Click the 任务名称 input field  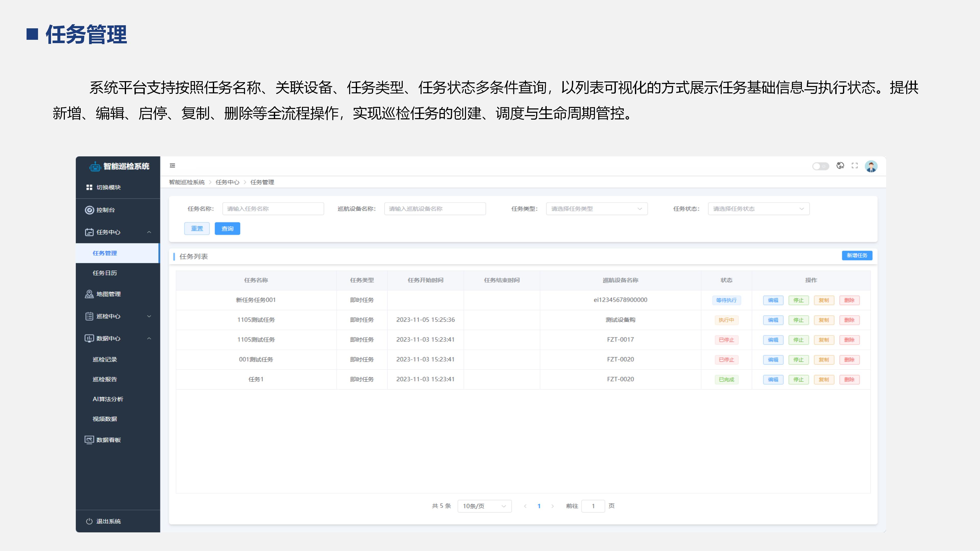pyautogui.click(x=273, y=209)
